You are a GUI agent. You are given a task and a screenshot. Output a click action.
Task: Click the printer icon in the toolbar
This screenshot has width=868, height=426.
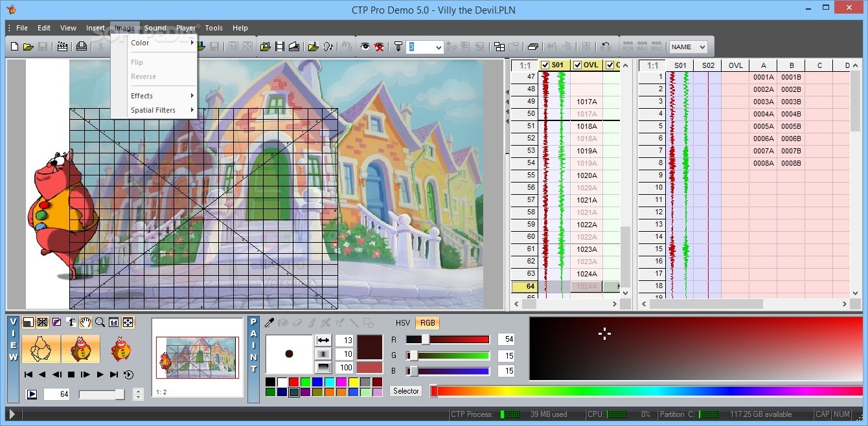pos(82,47)
